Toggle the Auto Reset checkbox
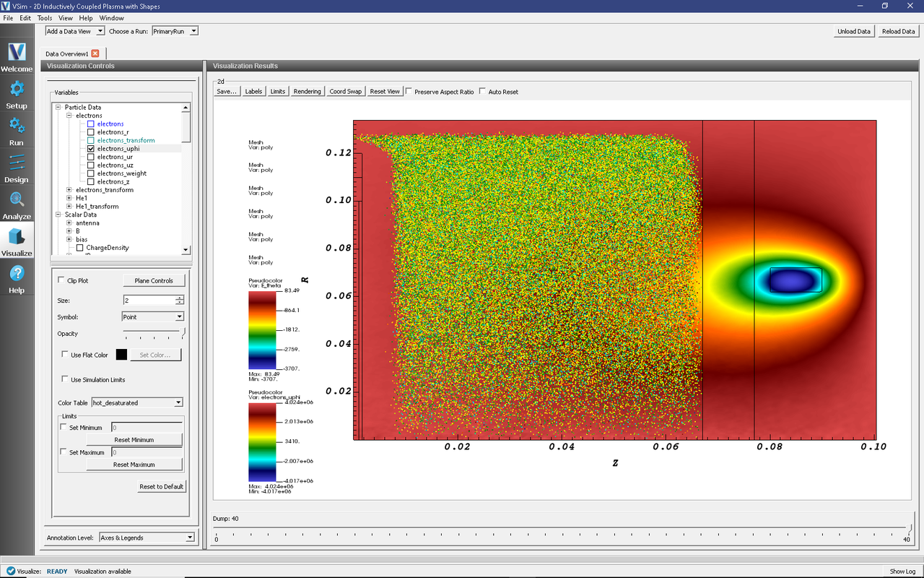This screenshot has height=578, width=924. click(482, 92)
